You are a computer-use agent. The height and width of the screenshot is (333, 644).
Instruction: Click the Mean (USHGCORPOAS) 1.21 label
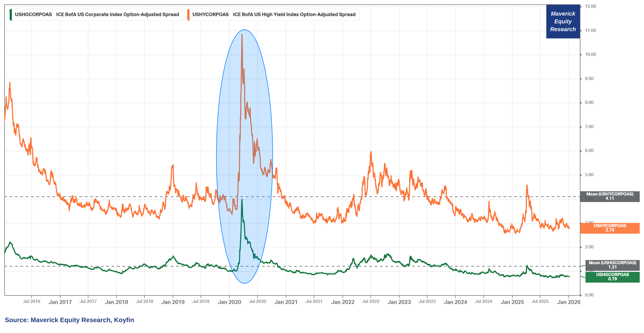612,265
